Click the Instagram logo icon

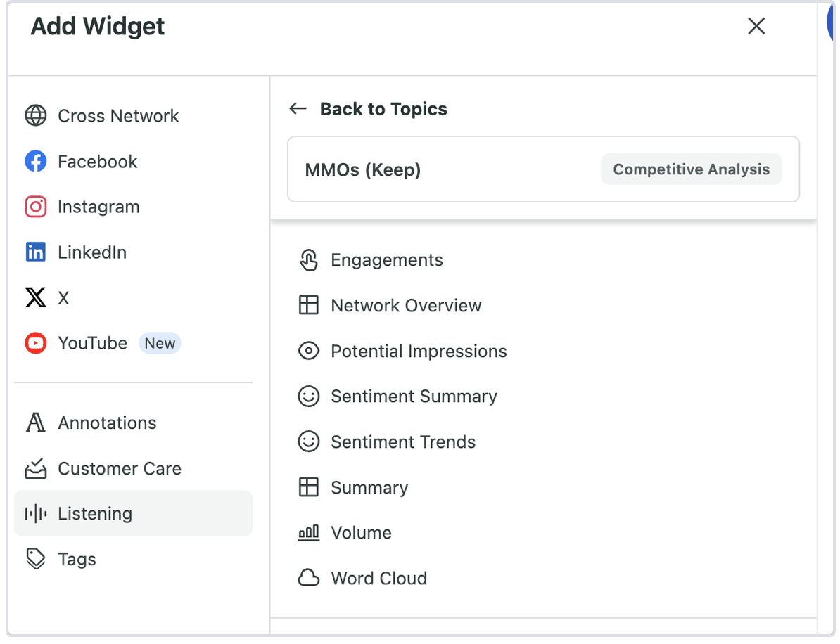tap(36, 207)
